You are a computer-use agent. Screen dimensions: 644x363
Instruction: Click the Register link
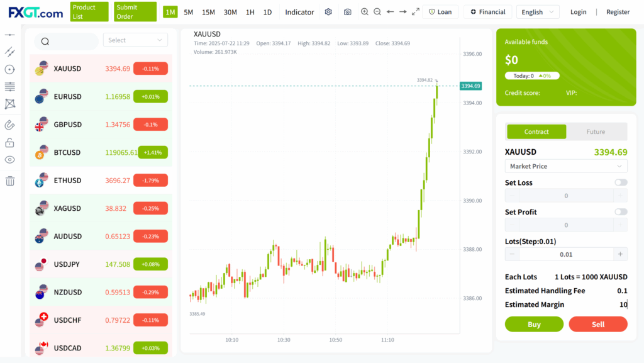[x=618, y=12]
